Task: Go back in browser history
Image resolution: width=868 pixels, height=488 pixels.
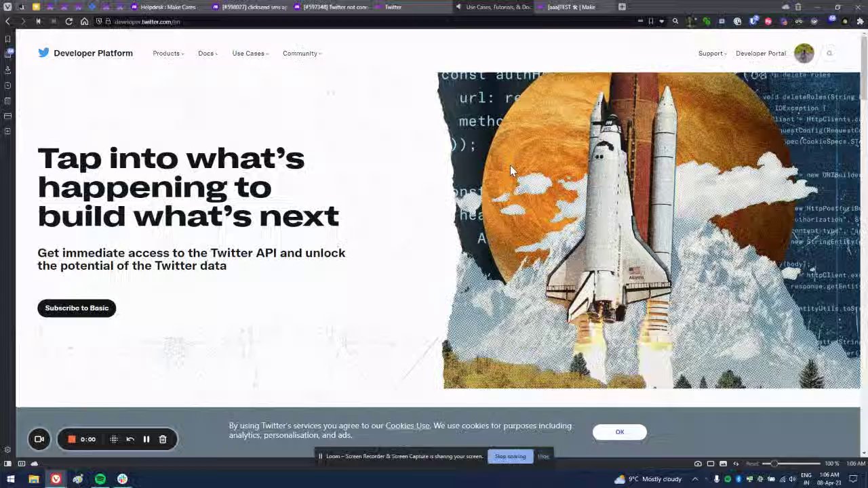Action: coord(7,22)
